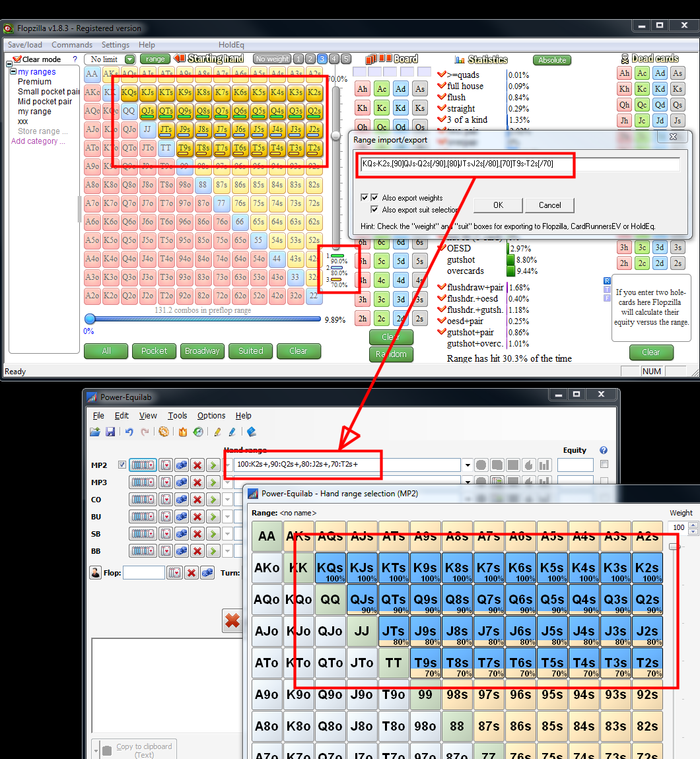
Task: Click MP3 card picker icon
Action: click(x=166, y=482)
